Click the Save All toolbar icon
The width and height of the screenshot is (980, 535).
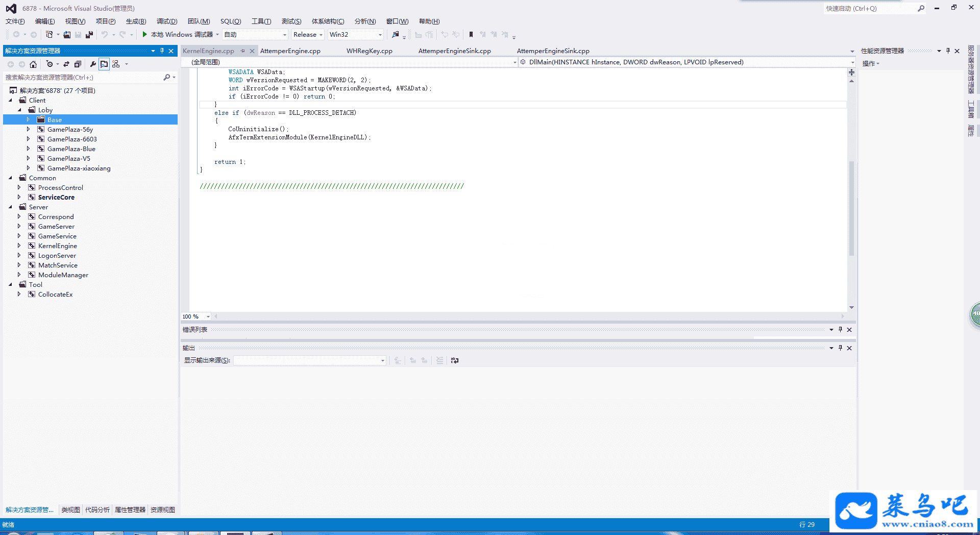coord(89,35)
